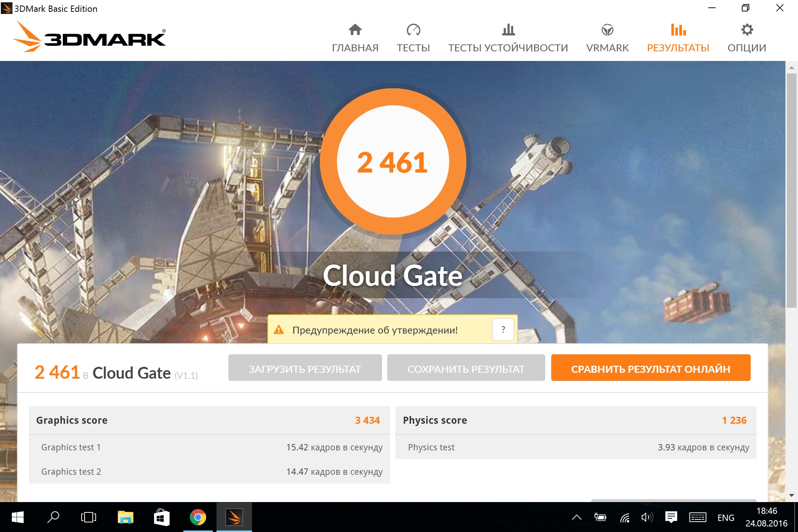
Task: Click the ENG language indicator
Action: point(726,518)
